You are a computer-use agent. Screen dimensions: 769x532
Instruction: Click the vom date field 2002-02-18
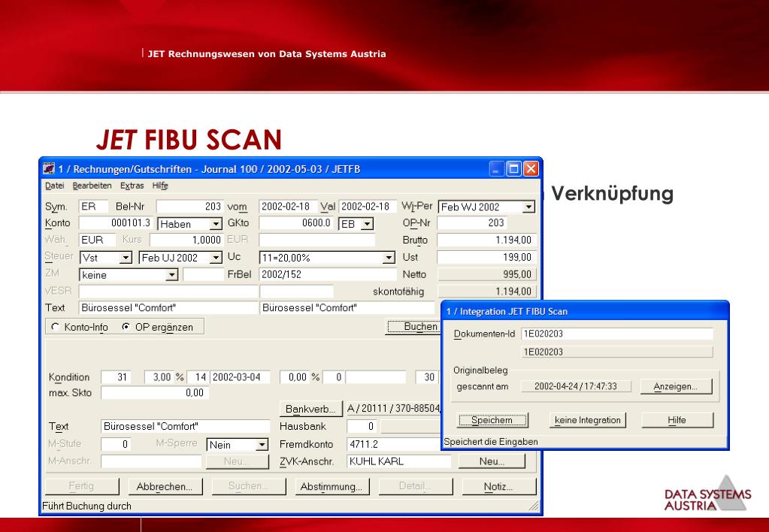point(289,207)
